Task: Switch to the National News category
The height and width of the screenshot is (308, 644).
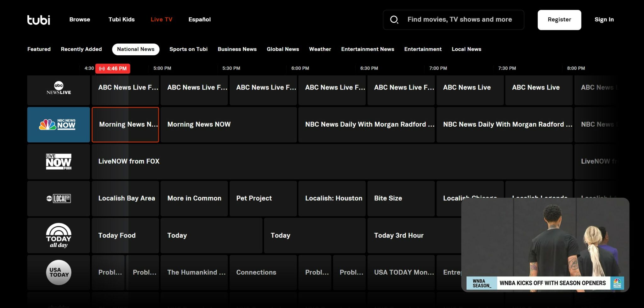Action: 136,49
